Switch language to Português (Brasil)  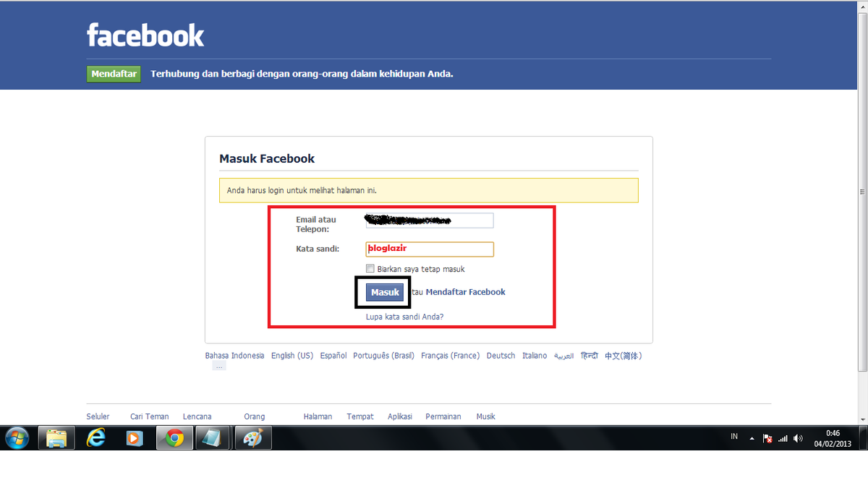pos(383,356)
